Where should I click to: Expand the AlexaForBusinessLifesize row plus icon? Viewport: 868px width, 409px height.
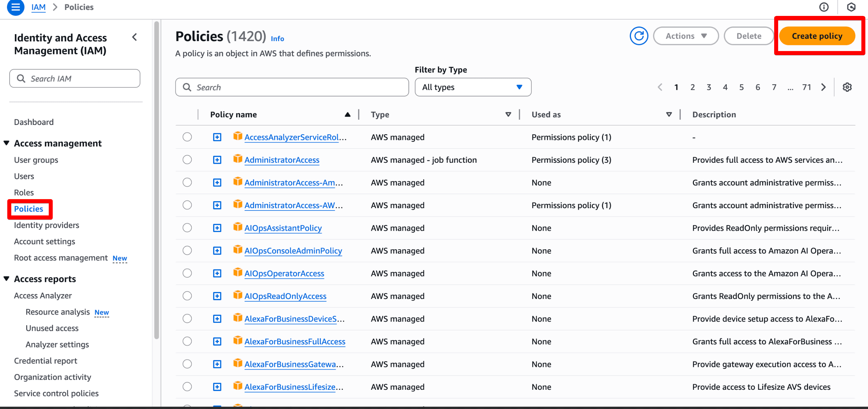tap(217, 387)
